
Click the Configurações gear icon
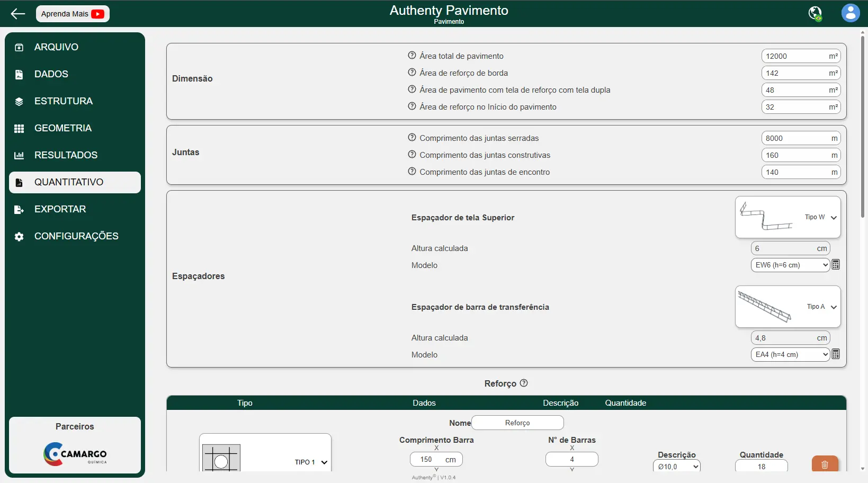pos(19,236)
